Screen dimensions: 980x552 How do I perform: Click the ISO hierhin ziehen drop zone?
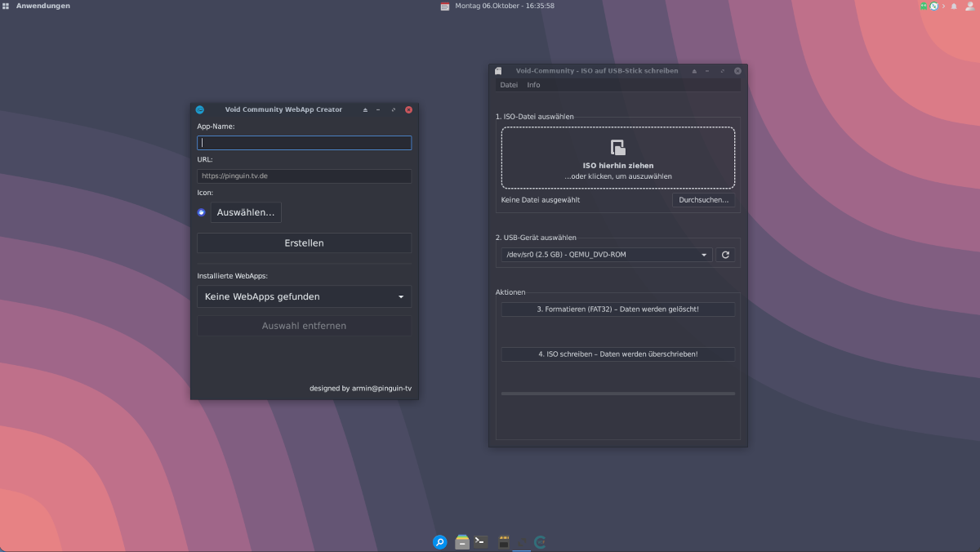tap(617, 158)
